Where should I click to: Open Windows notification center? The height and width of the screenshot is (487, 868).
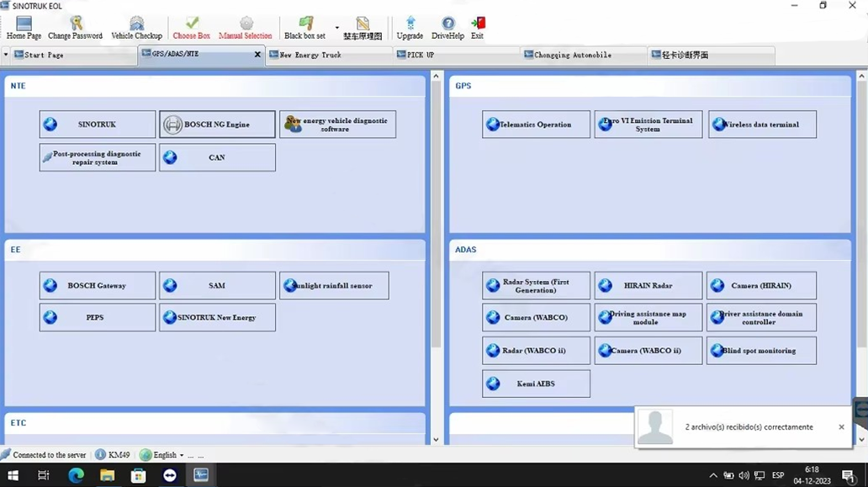[848, 475]
